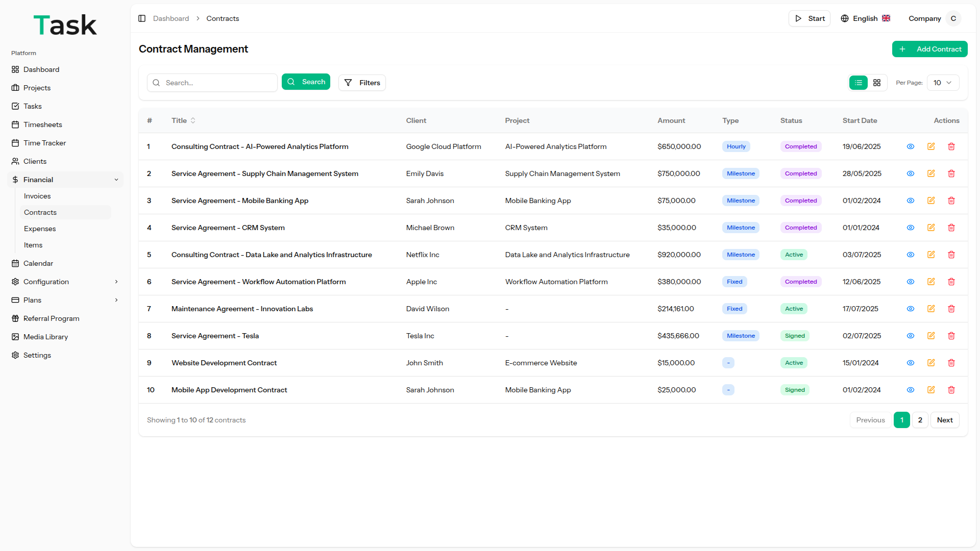980x551 pixels.
Task: Click the language globe icon
Action: click(x=845, y=18)
